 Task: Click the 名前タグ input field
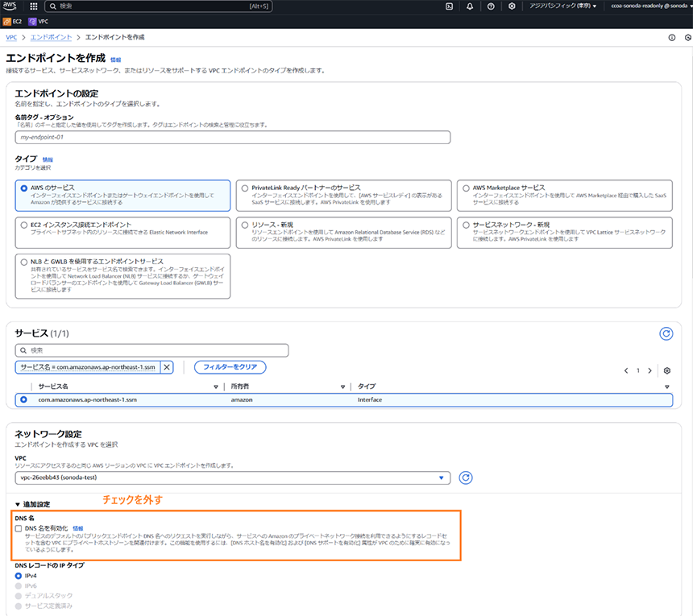(x=232, y=138)
